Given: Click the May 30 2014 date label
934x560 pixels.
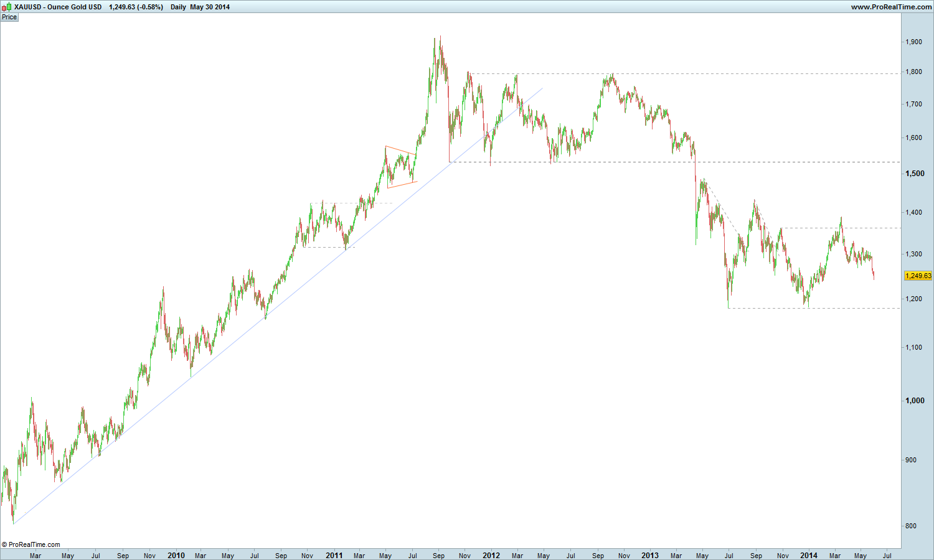Looking at the screenshot, I should 210,7.
